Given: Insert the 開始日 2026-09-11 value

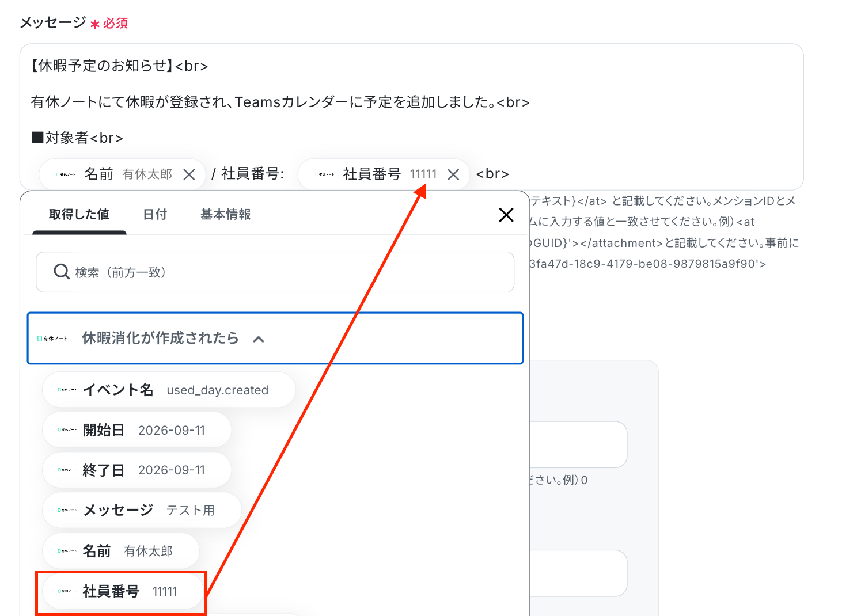Looking at the screenshot, I should click(137, 430).
